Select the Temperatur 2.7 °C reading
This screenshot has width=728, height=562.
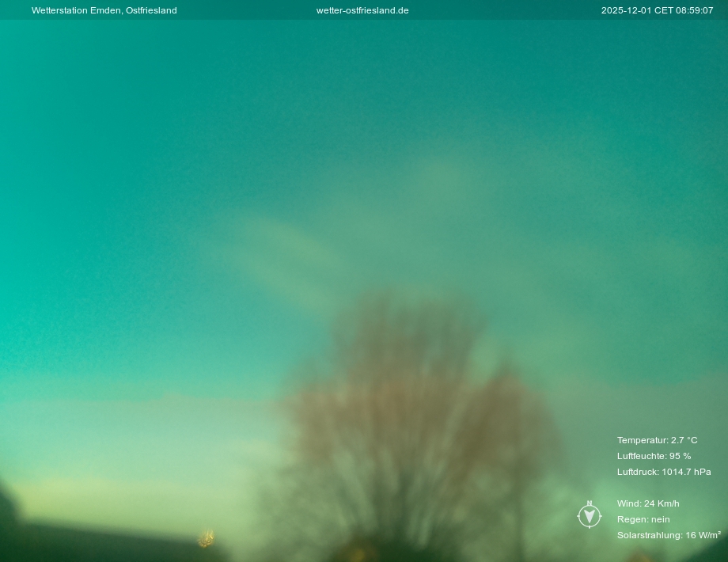pyautogui.click(x=657, y=440)
